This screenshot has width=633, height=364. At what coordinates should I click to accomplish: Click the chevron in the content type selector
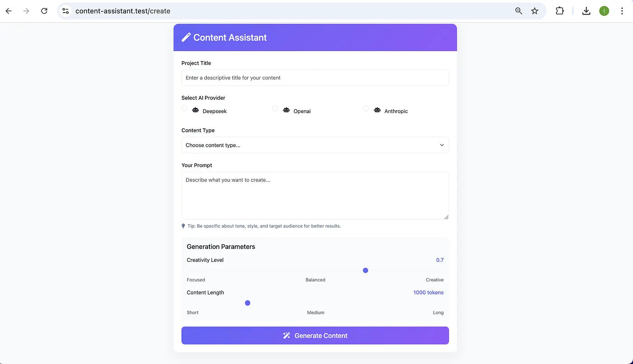click(442, 145)
